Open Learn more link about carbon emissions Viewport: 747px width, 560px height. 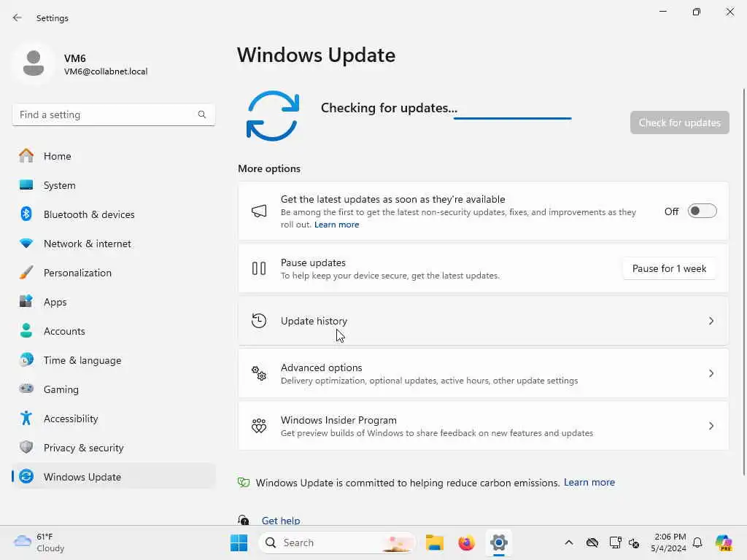(589, 482)
